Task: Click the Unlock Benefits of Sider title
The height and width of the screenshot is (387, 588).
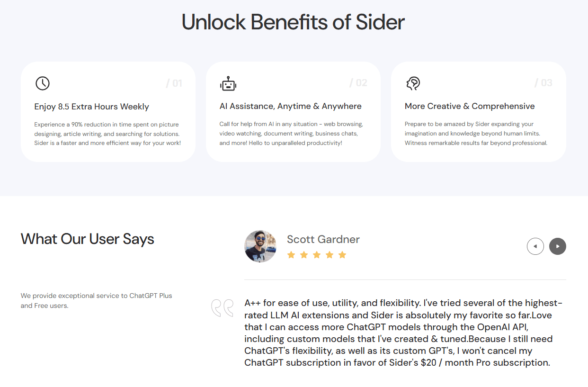Action: [293, 22]
